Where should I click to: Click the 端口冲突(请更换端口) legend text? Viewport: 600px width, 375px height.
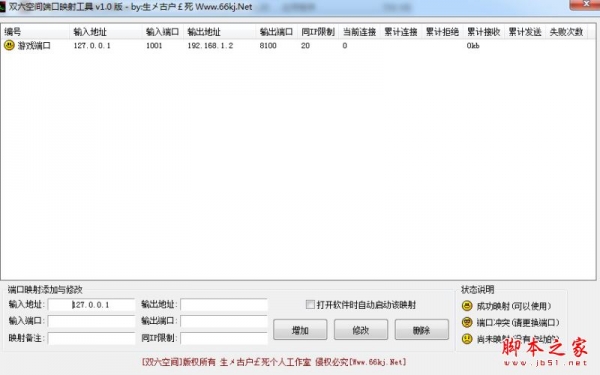click(x=518, y=323)
